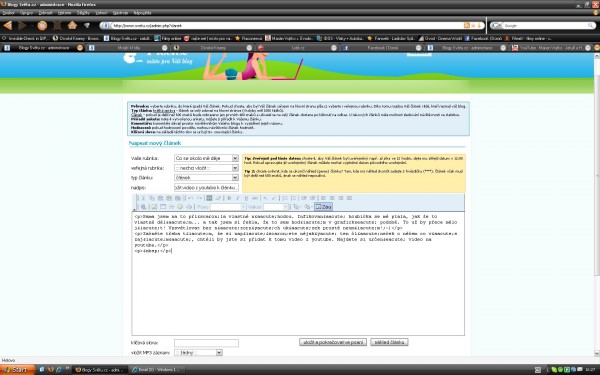Open the 'vložit MP3 záznam' dropdown
600x375 pixels.
(x=198, y=352)
